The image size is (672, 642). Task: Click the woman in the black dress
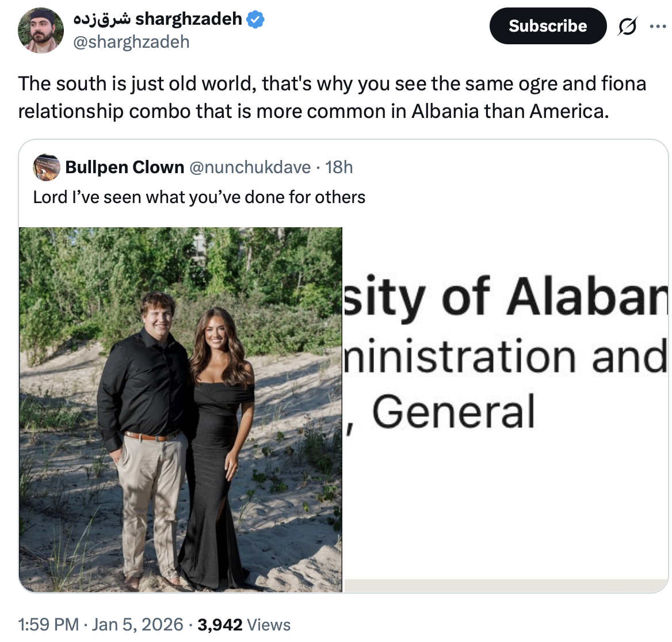[x=222, y=437]
